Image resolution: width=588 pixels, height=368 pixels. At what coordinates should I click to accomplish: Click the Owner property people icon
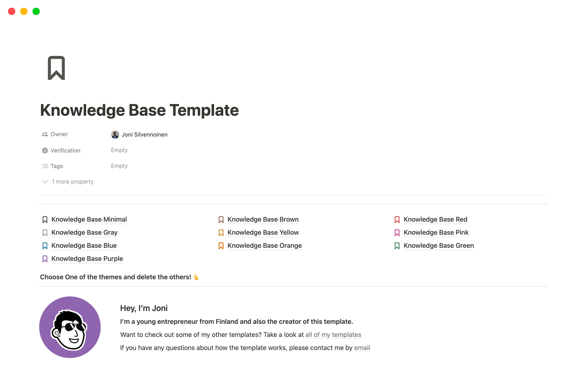(x=44, y=134)
